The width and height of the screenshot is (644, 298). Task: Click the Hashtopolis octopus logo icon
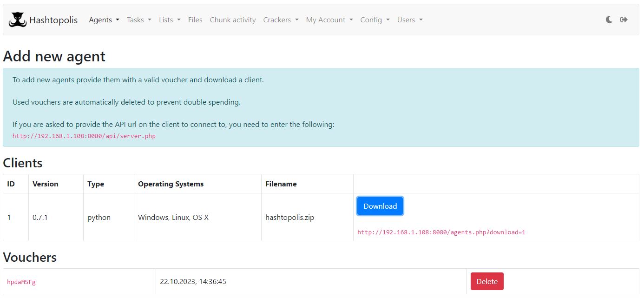coord(18,20)
